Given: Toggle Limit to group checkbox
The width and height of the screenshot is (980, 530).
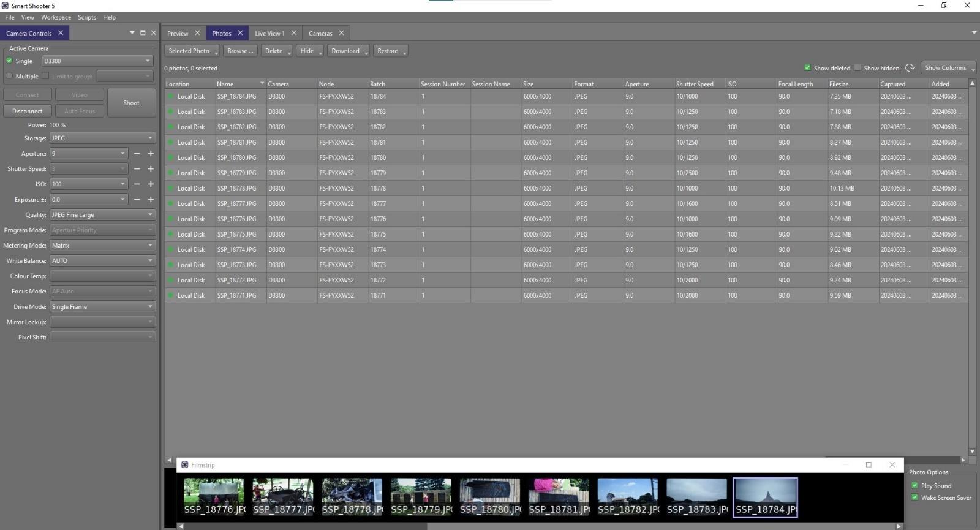Looking at the screenshot, I should click(45, 76).
